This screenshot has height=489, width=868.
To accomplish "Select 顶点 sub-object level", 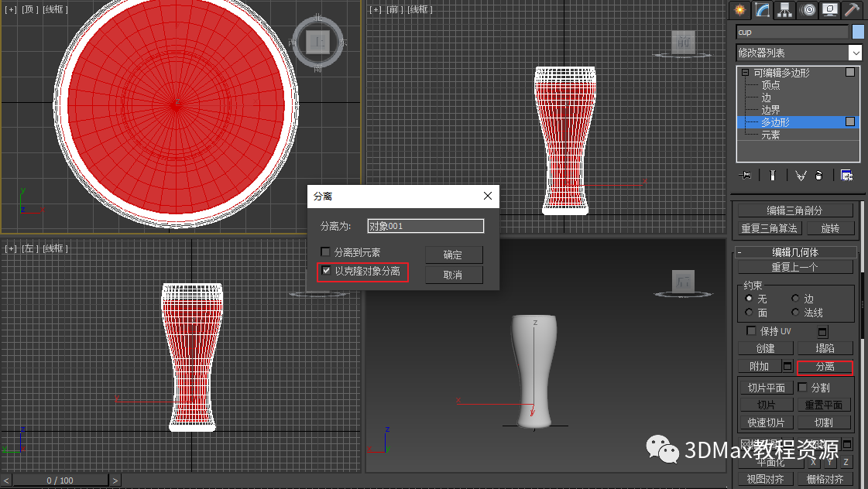I will pyautogui.click(x=770, y=85).
